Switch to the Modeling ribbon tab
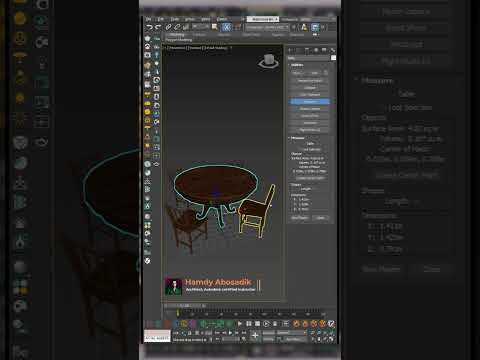This screenshot has height=360, width=480. point(175,35)
